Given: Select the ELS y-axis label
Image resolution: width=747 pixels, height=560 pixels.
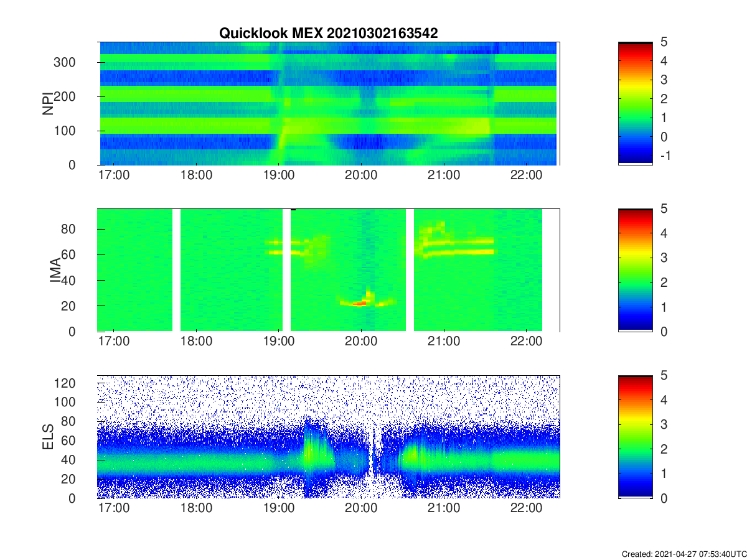Looking at the screenshot, I should coord(47,437).
